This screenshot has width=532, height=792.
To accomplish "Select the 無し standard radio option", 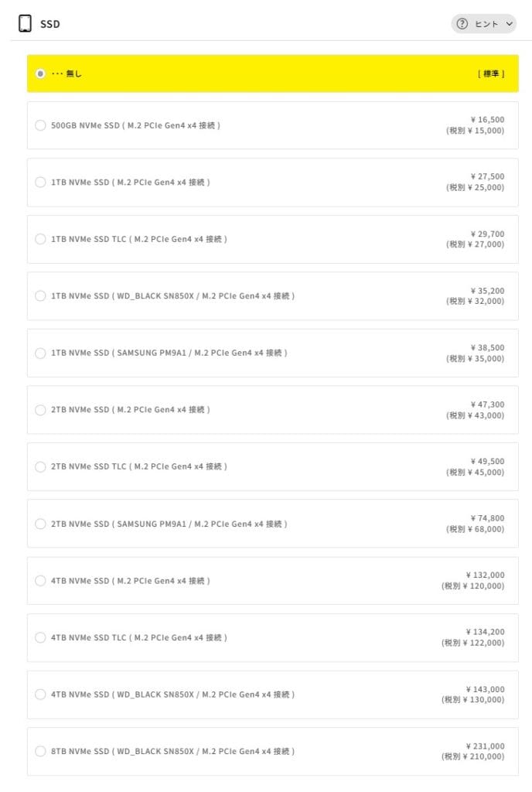I will coord(40,73).
